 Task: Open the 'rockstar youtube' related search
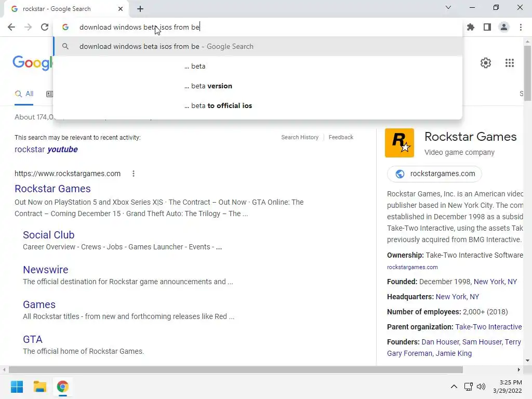(x=46, y=149)
